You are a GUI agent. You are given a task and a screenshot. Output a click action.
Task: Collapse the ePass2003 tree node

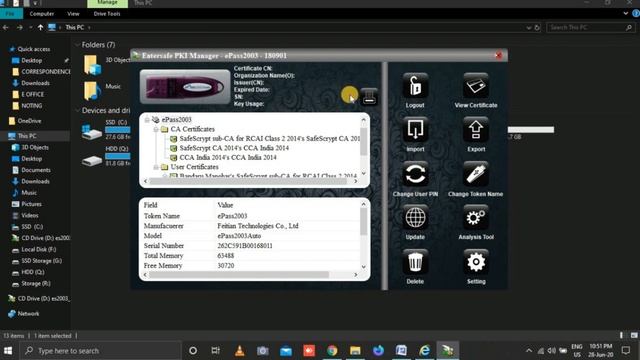coord(147,120)
